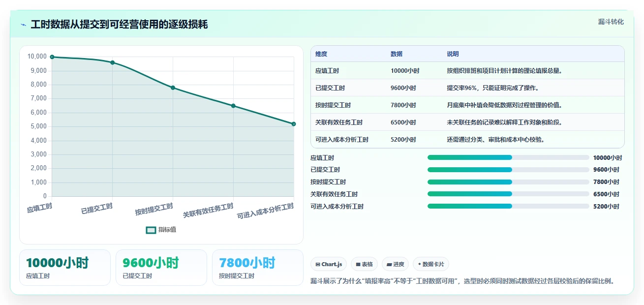Click the 说明 column header
644x305 pixels.
point(453,54)
